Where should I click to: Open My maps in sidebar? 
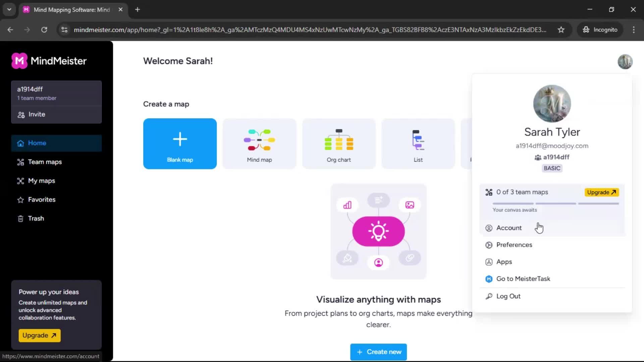(56, 181)
